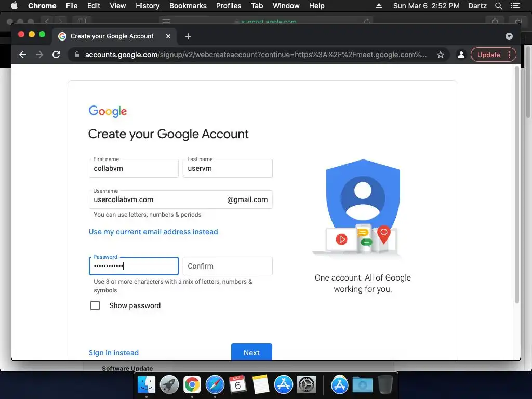Click the Last name field
This screenshot has width=532, height=399.
pos(228,168)
